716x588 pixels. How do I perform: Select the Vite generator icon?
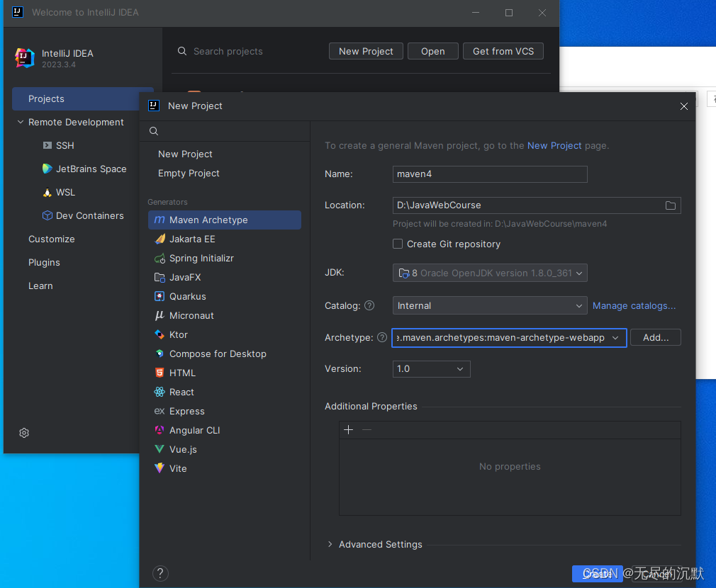(x=160, y=469)
